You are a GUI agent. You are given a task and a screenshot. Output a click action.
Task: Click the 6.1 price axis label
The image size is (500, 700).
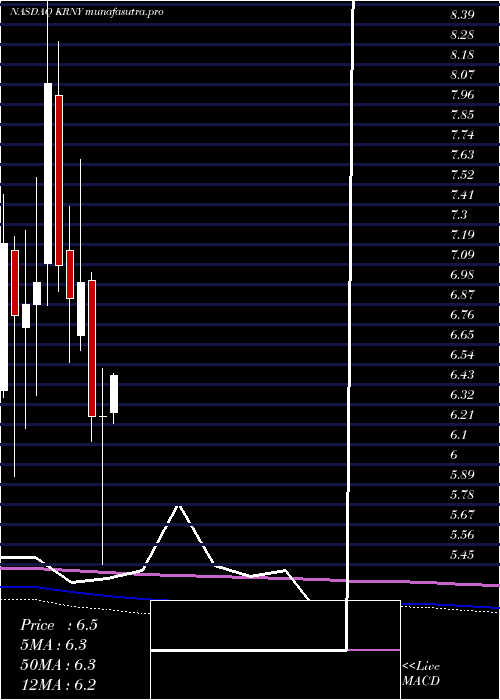point(458,434)
